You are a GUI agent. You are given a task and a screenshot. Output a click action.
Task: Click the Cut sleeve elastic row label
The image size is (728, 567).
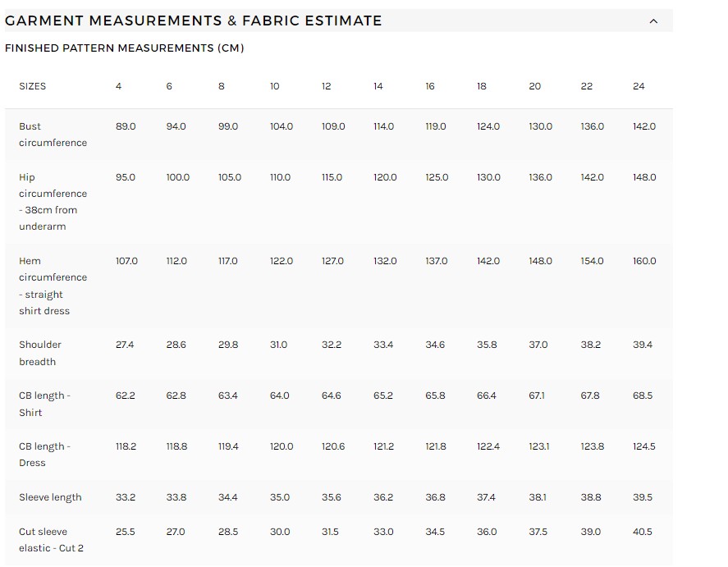[51, 540]
